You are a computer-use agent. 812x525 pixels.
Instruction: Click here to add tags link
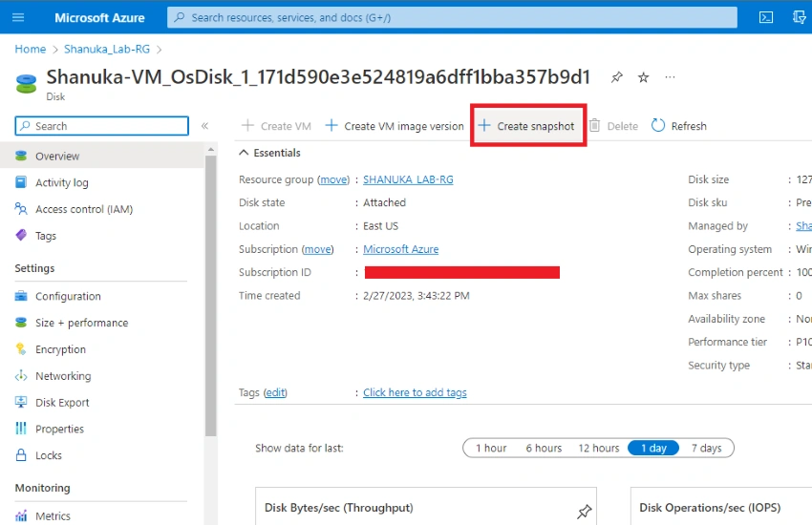[x=415, y=392]
